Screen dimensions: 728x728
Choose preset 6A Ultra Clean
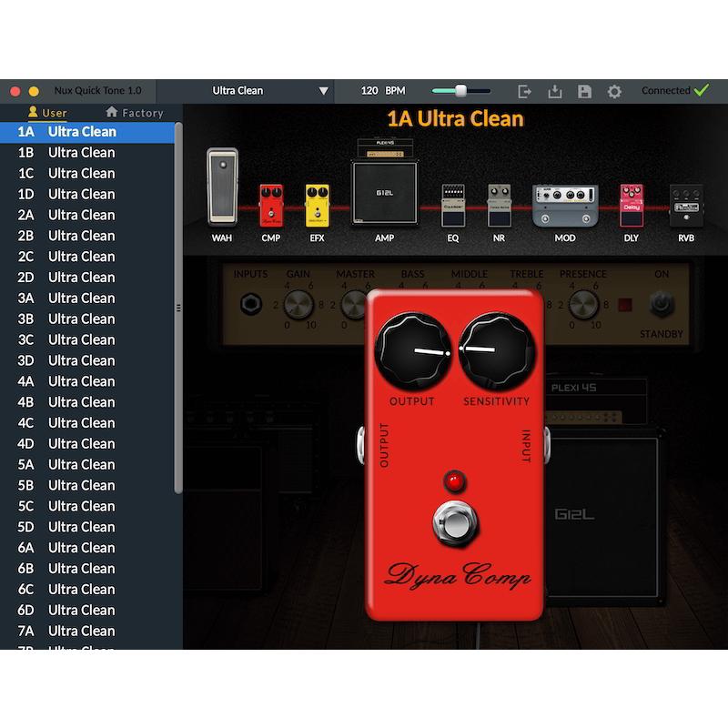click(82, 548)
